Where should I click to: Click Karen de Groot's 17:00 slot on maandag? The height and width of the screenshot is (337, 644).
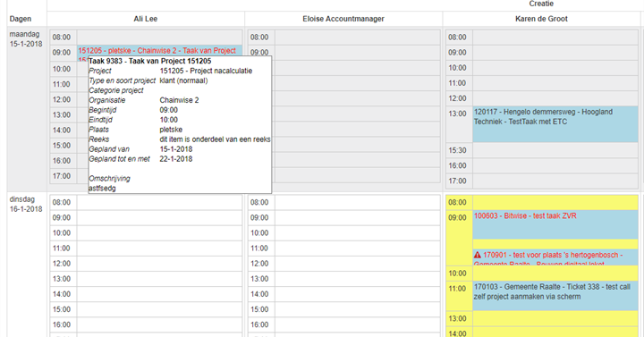[x=555, y=181]
